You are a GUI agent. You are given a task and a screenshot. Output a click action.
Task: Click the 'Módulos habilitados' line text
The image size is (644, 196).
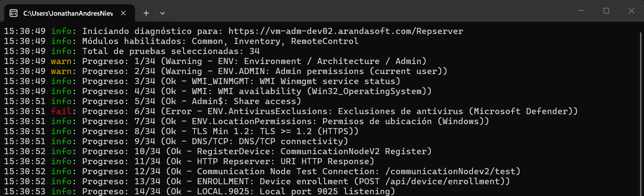221,41
